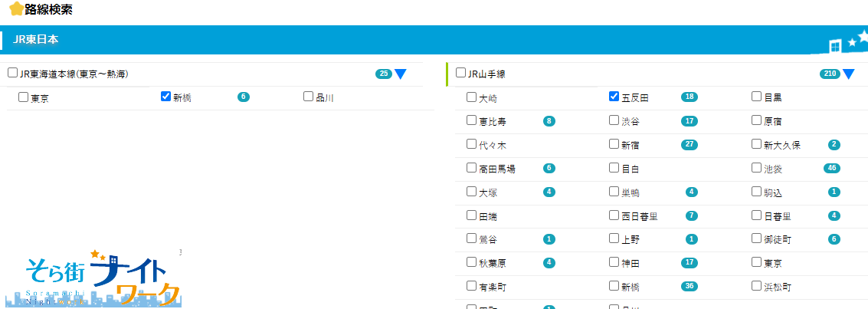The width and height of the screenshot is (868, 309).
Task: Tick 東京 under JR山手線
Action: (757, 261)
